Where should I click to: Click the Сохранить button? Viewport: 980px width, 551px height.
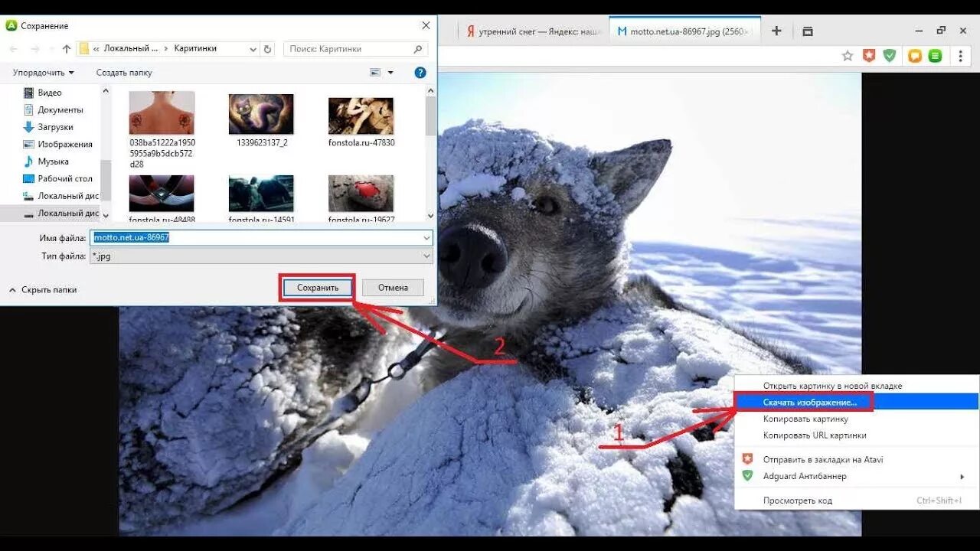click(x=318, y=288)
